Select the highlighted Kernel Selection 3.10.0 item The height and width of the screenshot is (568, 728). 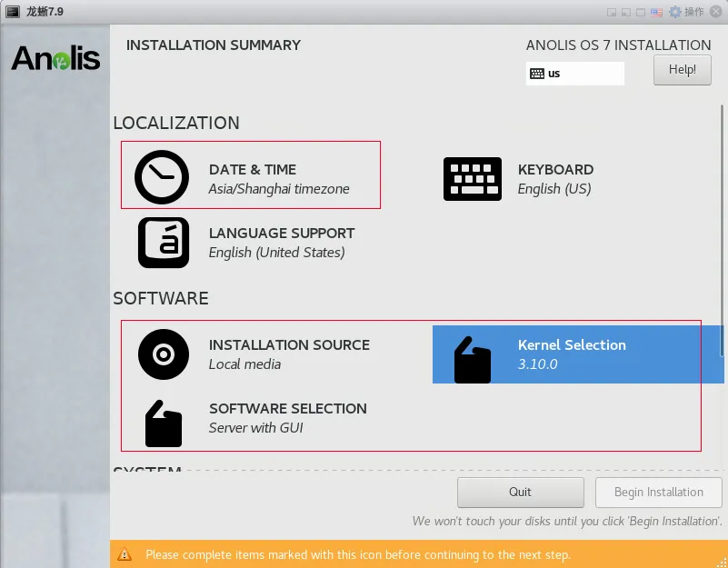click(571, 354)
